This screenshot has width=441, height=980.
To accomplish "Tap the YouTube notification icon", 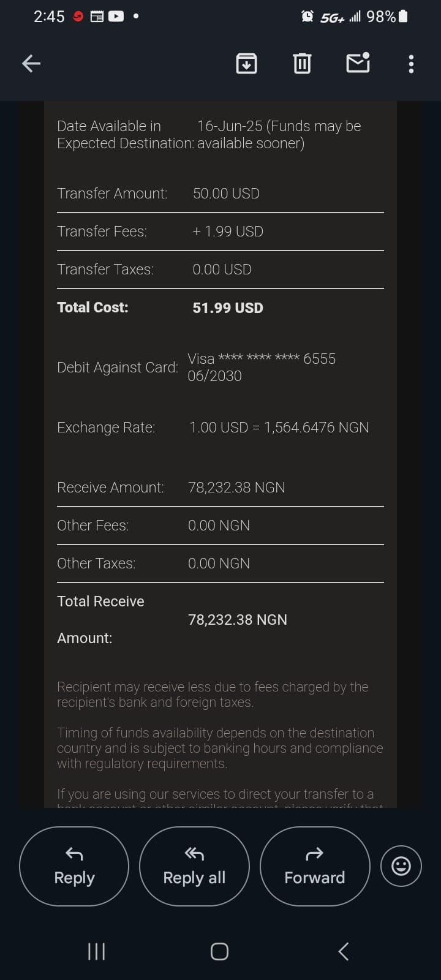I will pos(116,17).
